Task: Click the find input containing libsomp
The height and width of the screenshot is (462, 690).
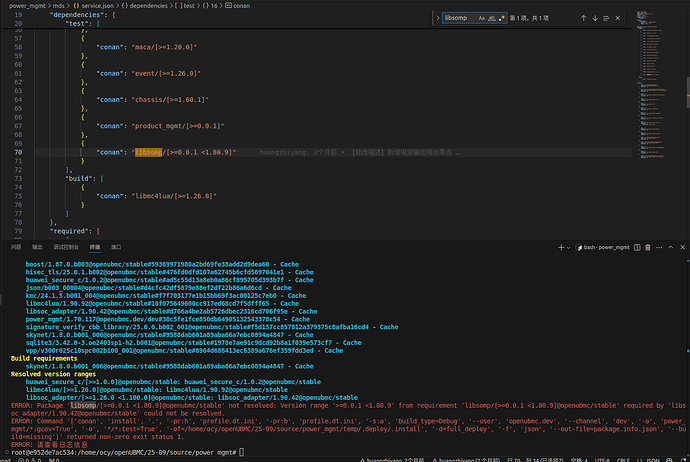Action: 458,19
